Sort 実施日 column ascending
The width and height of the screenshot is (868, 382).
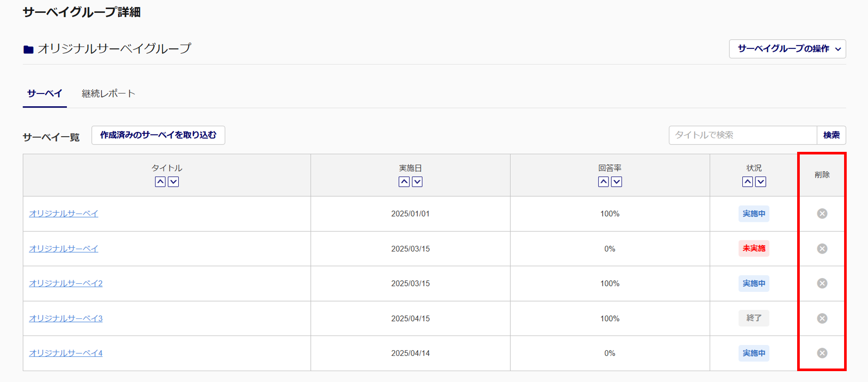[x=404, y=182]
